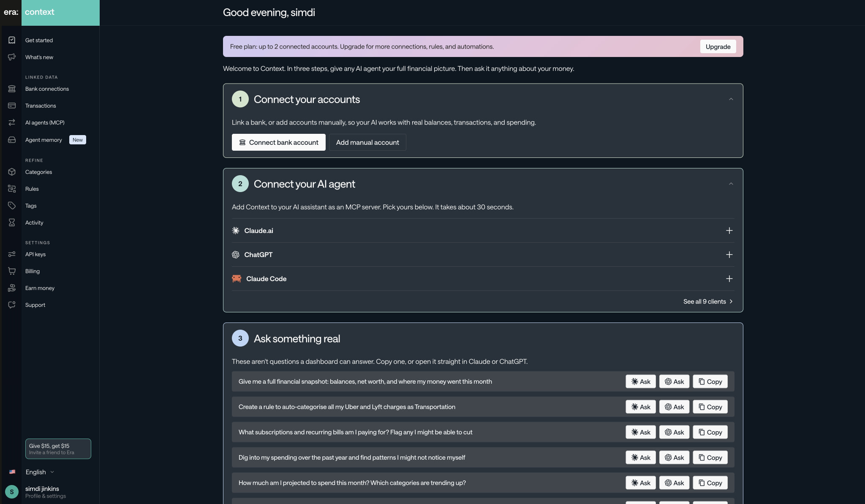Expand the Claude Code setup row plus
This screenshot has height=504, width=865.
point(729,279)
